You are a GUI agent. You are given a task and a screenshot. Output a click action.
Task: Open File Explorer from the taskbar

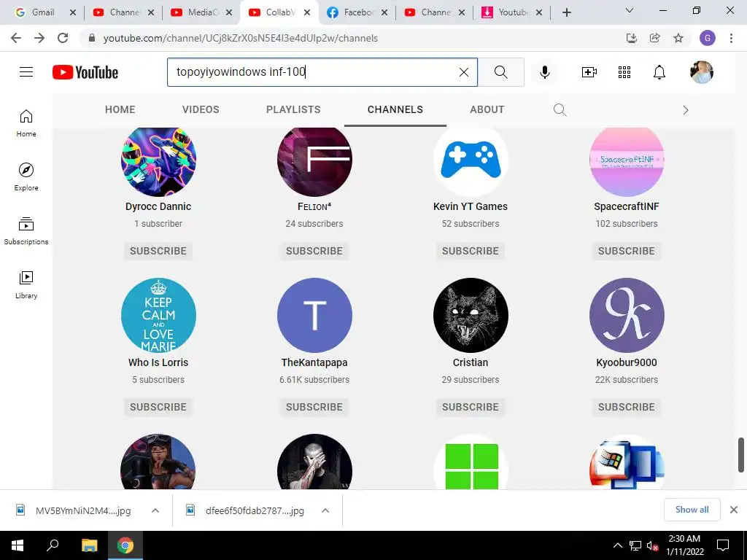tap(89, 545)
